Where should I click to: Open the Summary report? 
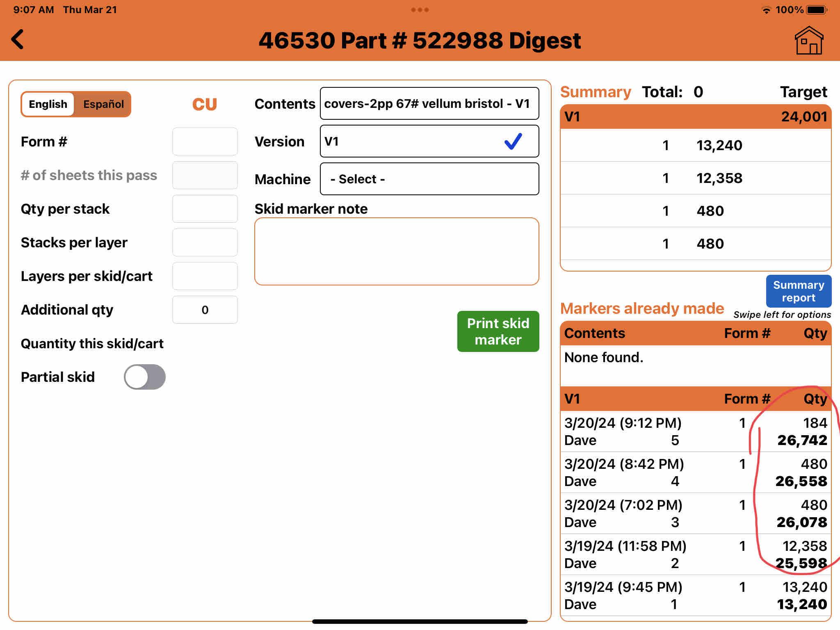tap(798, 291)
